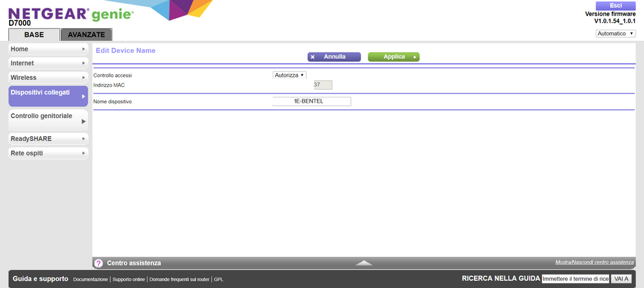Open the Home menu item
This screenshot has height=288, width=644.
tap(48, 49)
